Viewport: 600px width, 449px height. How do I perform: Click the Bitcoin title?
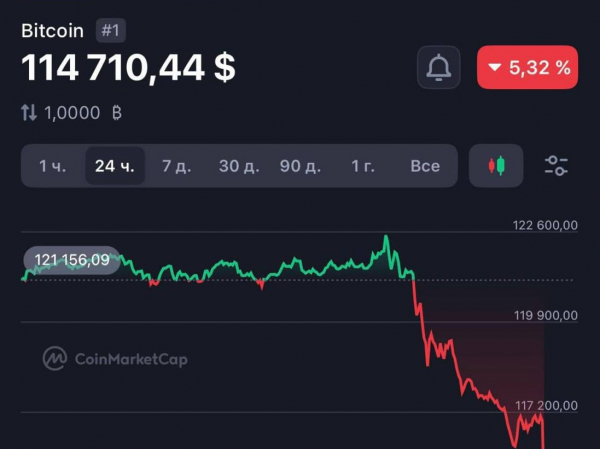pos(52,30)
